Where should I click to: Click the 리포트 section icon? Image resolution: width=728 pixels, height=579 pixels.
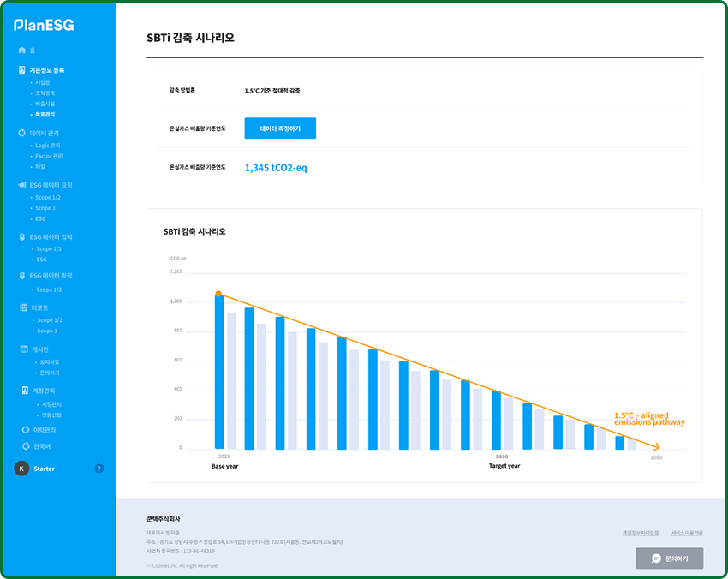(x=23, y=307)
